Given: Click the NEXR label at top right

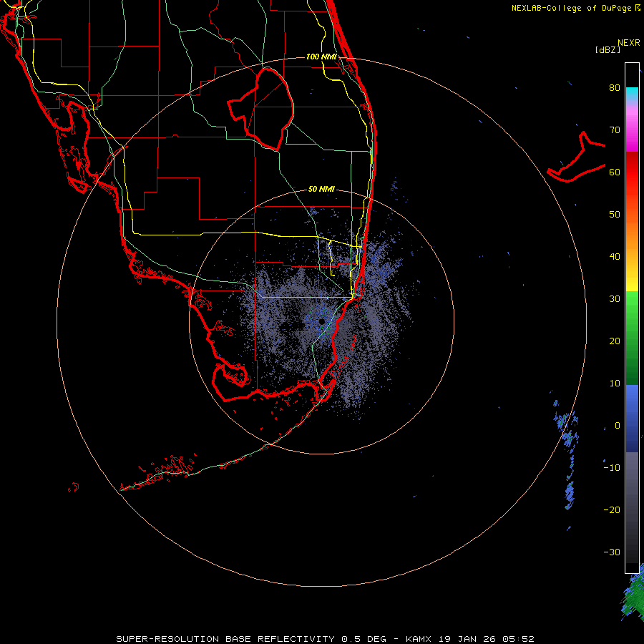Looking at the screenshot, I should tap(629, 43).
